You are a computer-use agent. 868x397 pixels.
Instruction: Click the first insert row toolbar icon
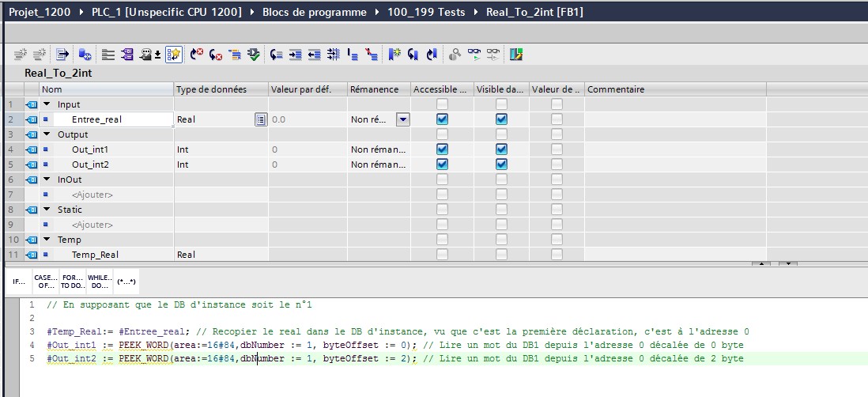click(21, 55)
